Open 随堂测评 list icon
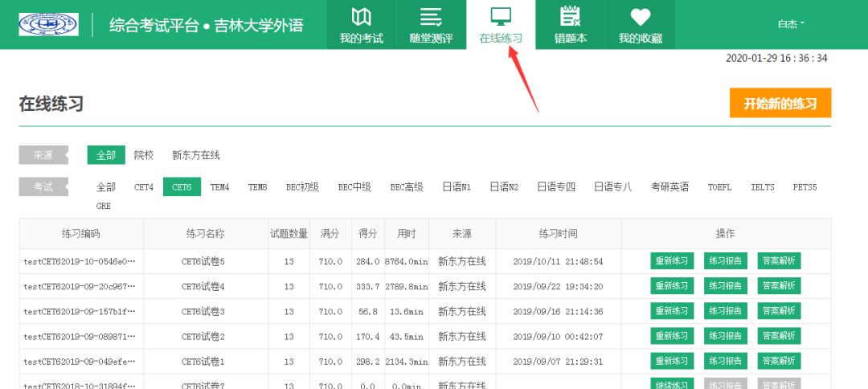The height and width of the screenshot is (389, 868). point(431,17)
